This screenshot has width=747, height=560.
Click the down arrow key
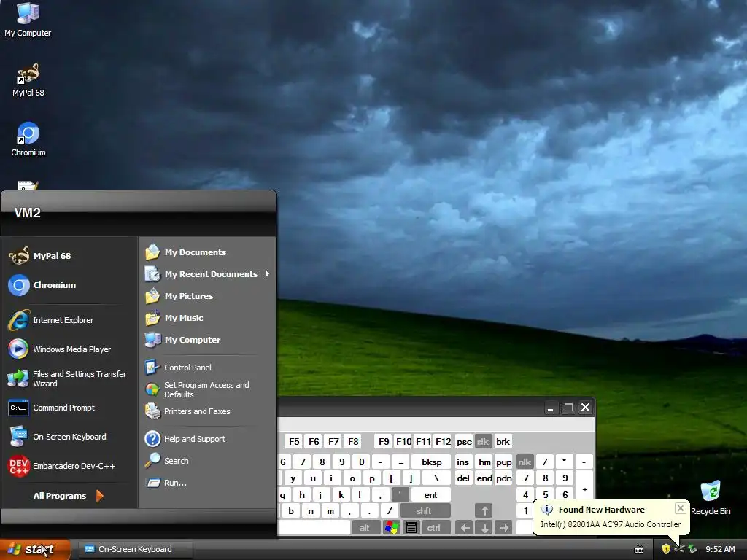pos(484,528)
